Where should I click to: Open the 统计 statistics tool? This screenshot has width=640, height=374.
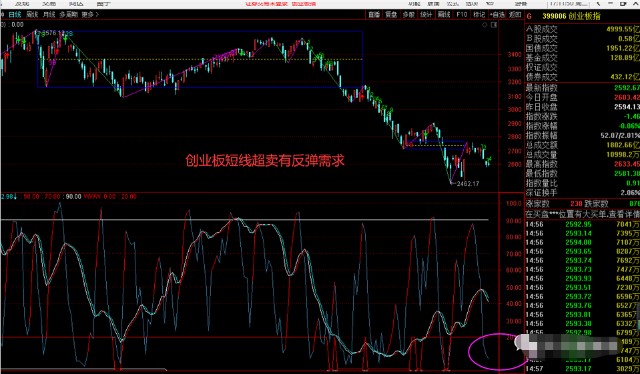(426, 15)
